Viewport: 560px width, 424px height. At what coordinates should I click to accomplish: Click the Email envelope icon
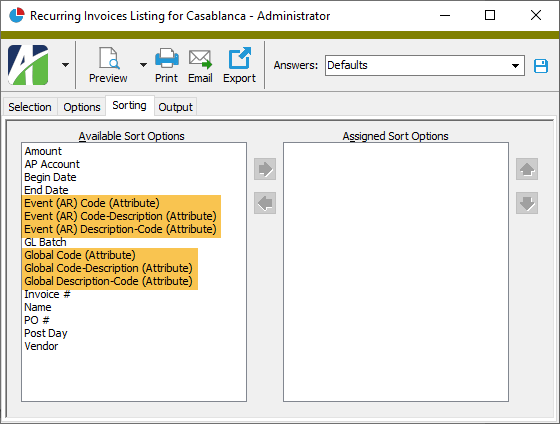200,59
